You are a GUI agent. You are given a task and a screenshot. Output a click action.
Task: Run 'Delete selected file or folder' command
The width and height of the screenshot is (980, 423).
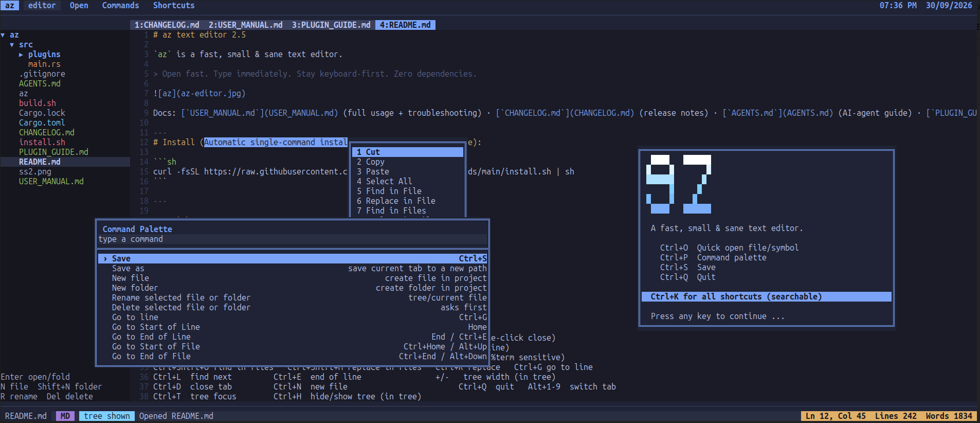pos(293,308)
